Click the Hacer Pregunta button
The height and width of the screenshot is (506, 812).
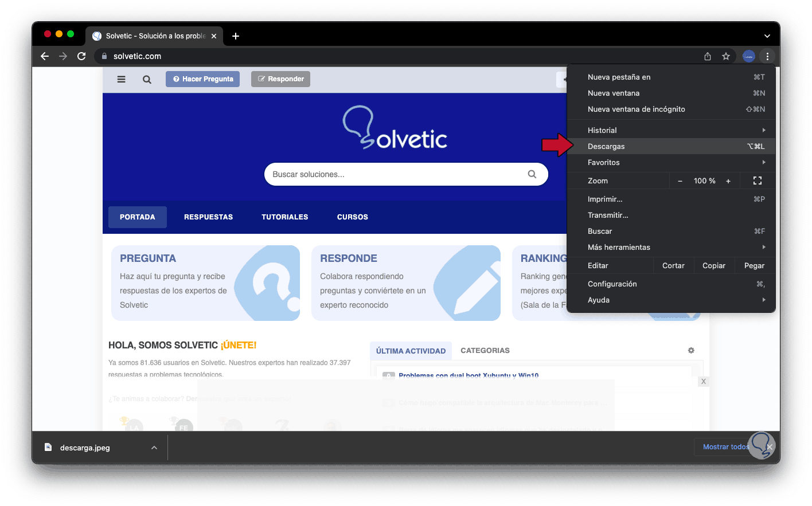click(203, 79)
